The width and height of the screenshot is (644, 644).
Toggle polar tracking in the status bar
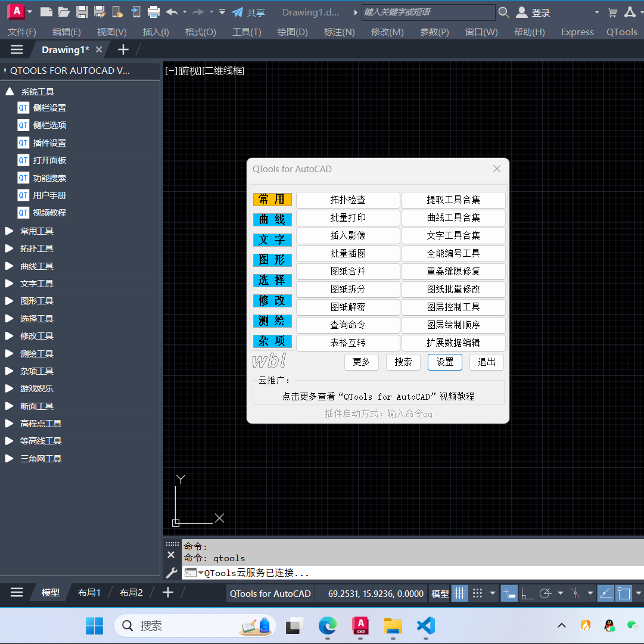click(x=546, y=593)
